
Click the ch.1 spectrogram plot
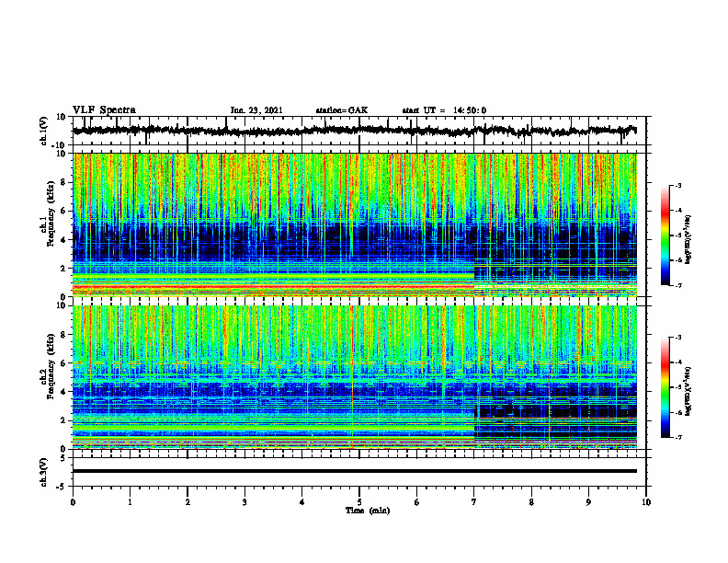pos(355,224)
